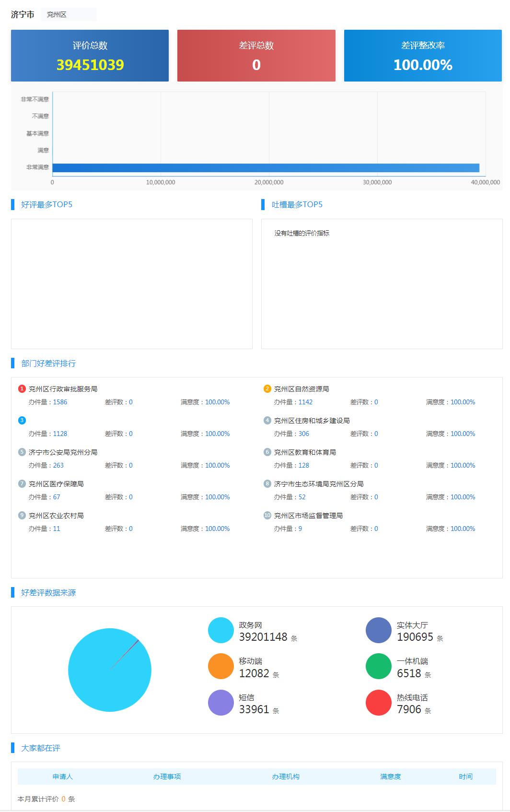Click the 评价总数 summary card
510x812 pixels.
pyautogui.click(x=90, y=56)
